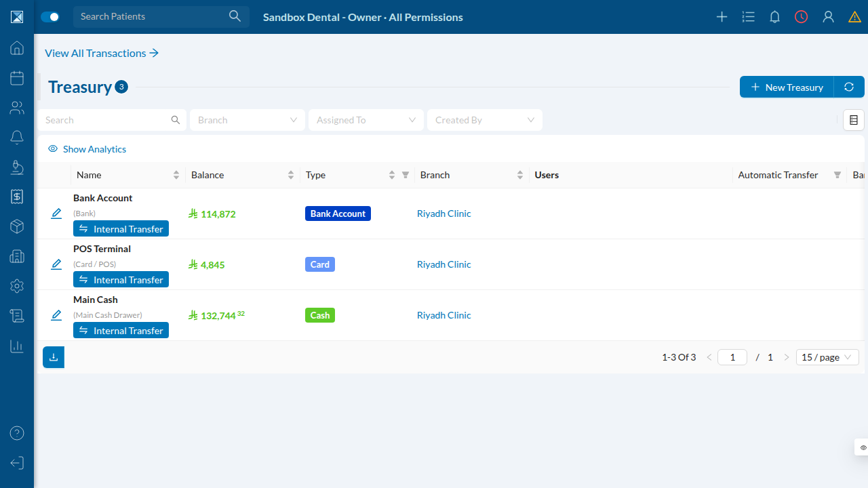868x488 pixels.
Task: Open top bar notifications bell
Action: 775,17
